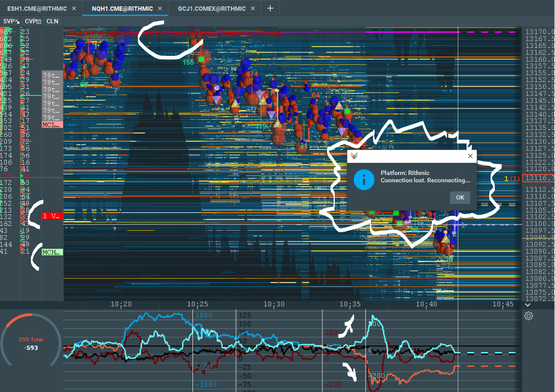Screen dimensions: 555x392
Task: Click the Bookmap logo in the dialog title bar
Action: pyautogui.click(x=354, y=156)
